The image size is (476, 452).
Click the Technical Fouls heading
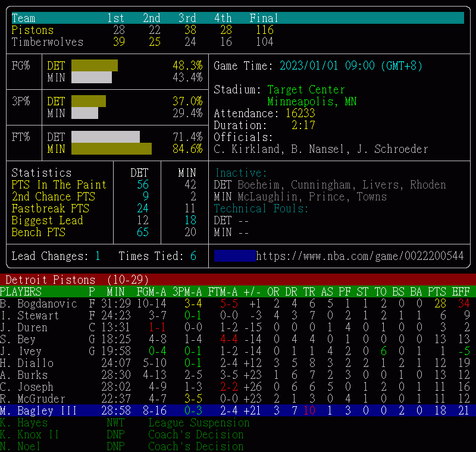point(261,209)
